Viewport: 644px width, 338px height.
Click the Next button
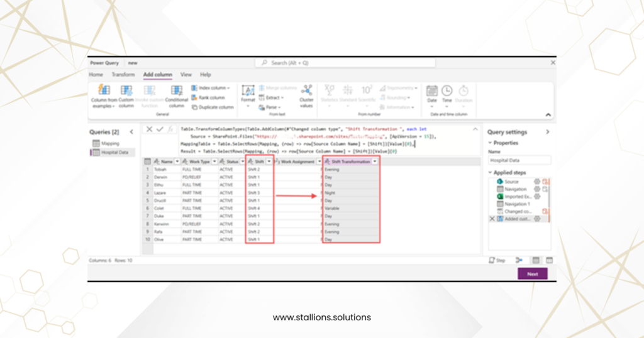(533, 274)
